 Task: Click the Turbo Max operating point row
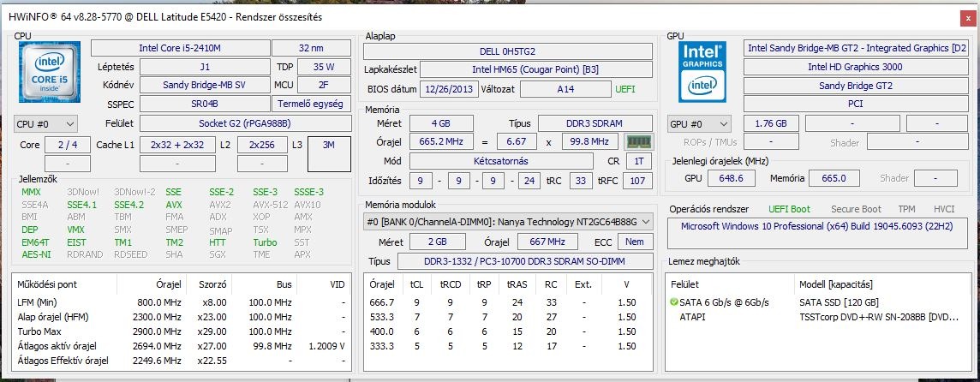coord(182,331)
